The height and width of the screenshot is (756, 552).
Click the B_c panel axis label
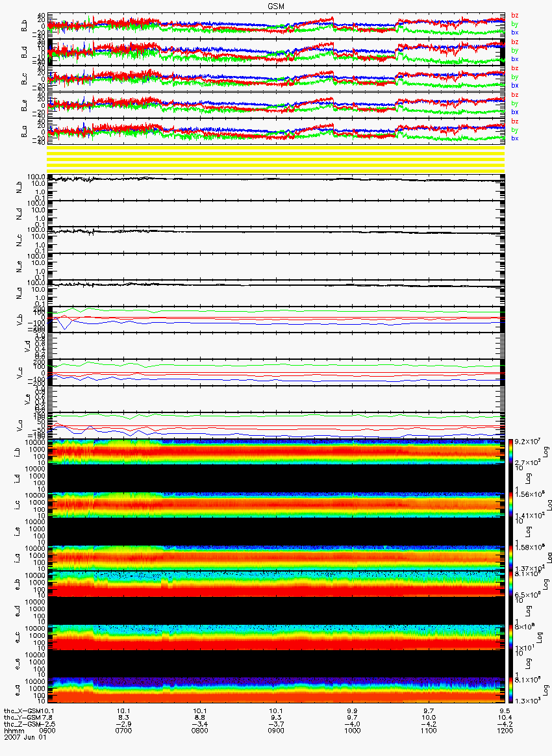[24, 79]
